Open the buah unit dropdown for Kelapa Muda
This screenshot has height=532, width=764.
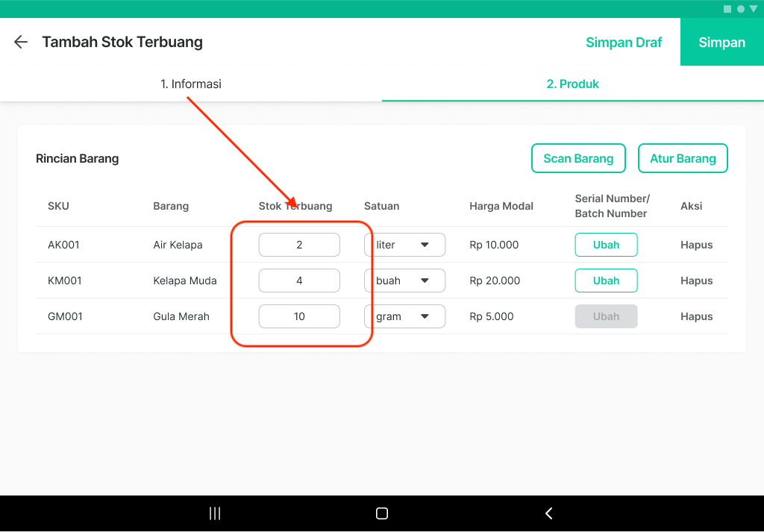(405, 281)
